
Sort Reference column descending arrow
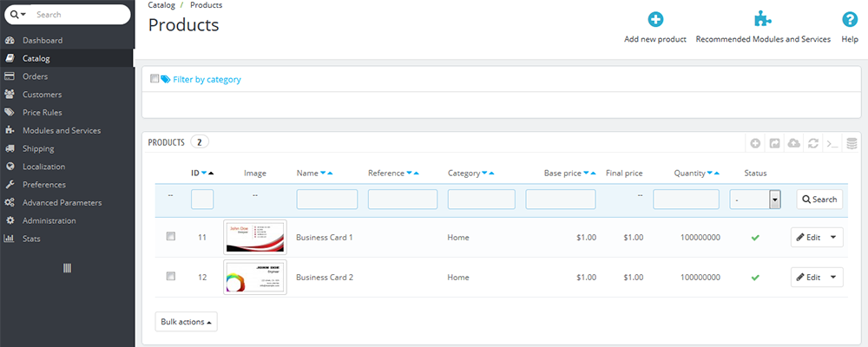409,173
